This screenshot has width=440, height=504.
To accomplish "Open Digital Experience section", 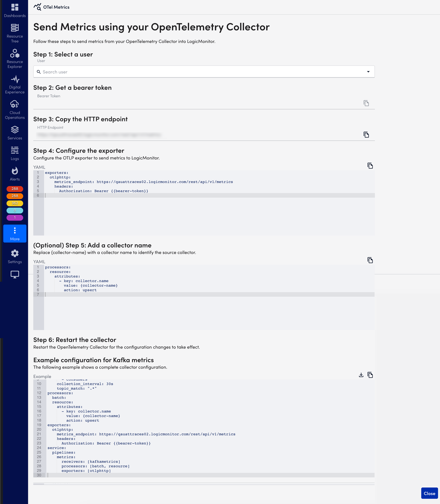I will (15, 84).
